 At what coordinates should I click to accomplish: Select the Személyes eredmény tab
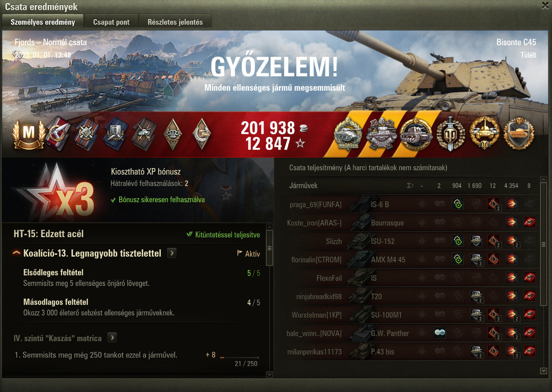pyautogui.click(x=43, y=22)
